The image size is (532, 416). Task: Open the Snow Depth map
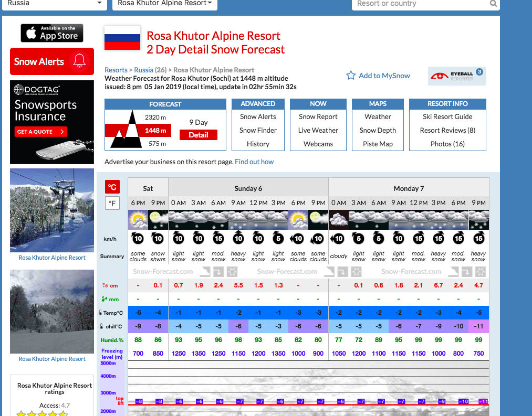(378, 130)
